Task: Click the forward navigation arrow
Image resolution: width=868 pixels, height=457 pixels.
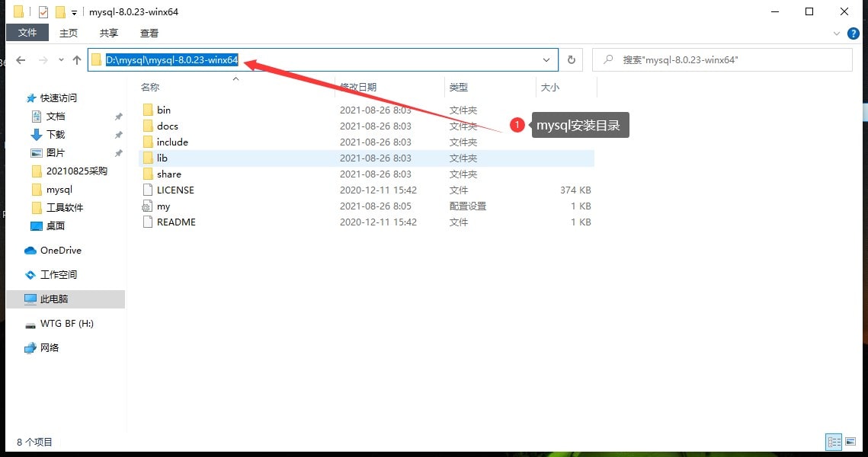Action: [x=43, y=59]
